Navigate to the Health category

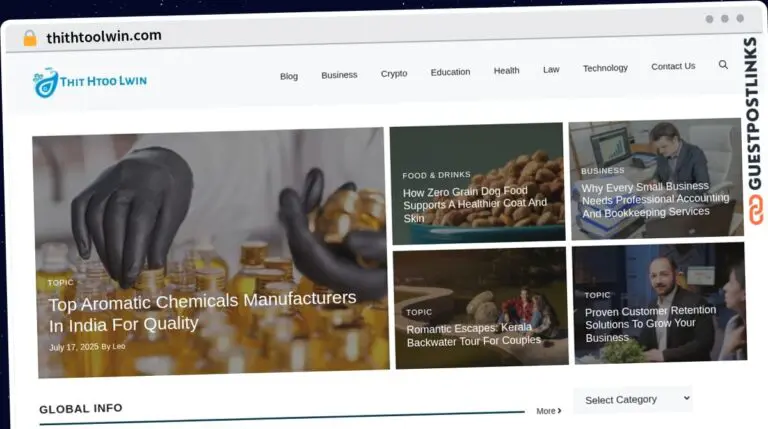[506, 71]
